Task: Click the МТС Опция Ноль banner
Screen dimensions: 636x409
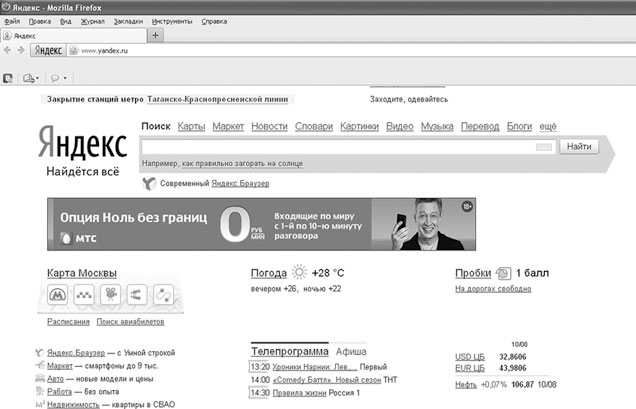Action: [x=261, y=224]
